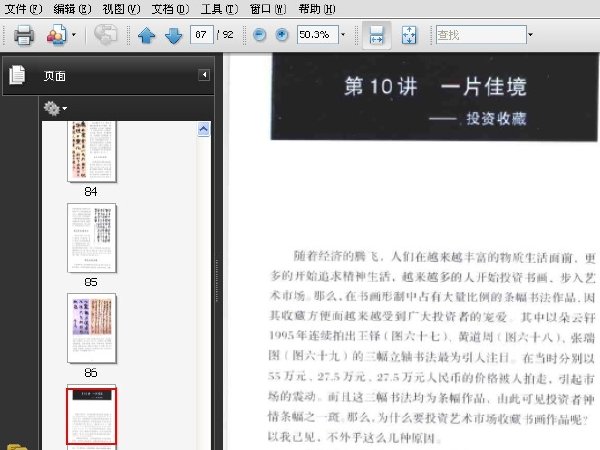
Task: Open the find box dropdown arrow
Action: [530, 34]
